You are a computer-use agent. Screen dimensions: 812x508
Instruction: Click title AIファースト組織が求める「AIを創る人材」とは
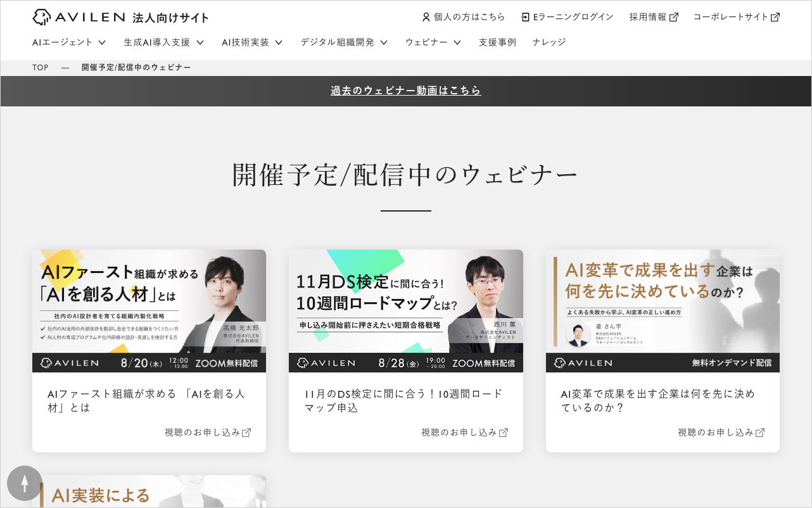[x=146, y=400]
